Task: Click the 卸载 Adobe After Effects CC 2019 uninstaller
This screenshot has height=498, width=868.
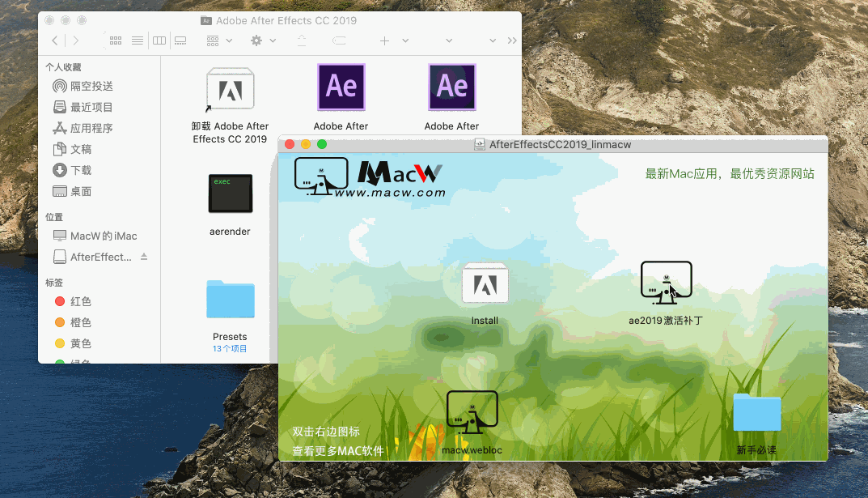Action: click(230, 87)
